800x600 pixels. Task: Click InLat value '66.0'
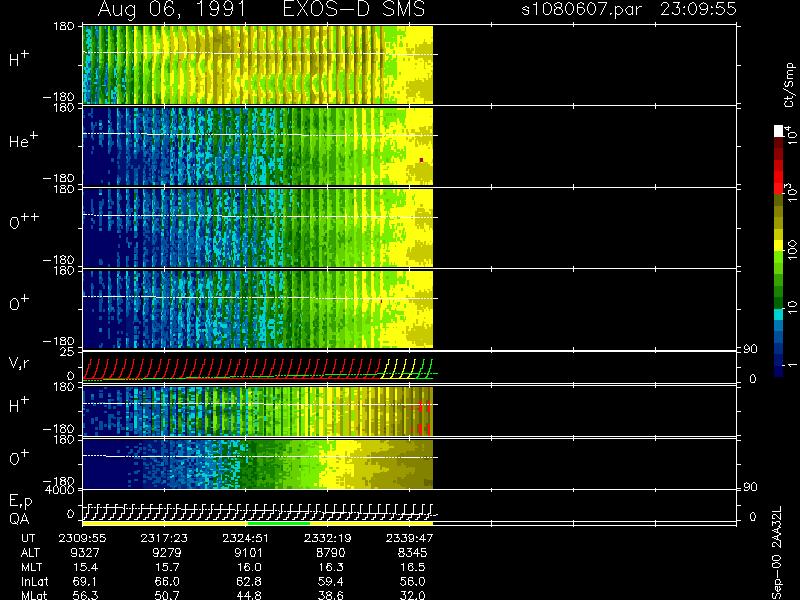tap(167, 581)
